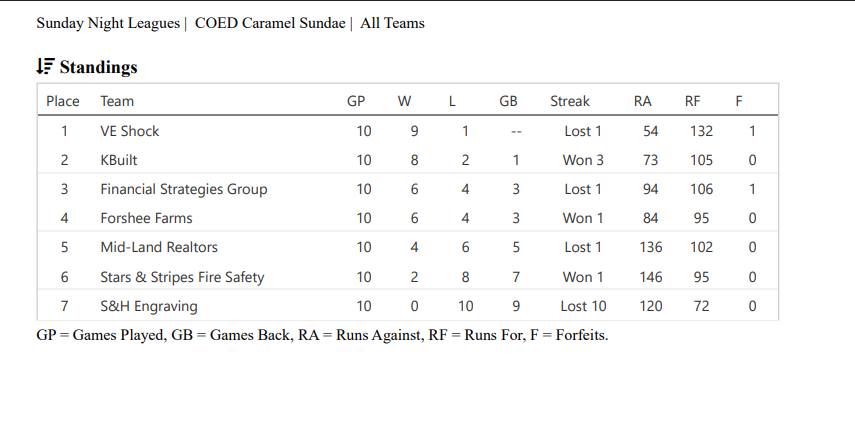Click the Team column header

pos(117,101)
